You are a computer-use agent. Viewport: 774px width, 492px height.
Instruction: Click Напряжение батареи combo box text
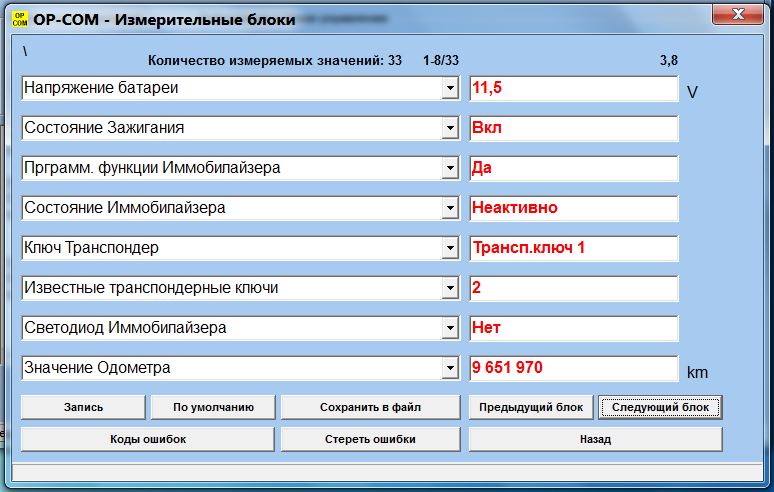(101, 88)
